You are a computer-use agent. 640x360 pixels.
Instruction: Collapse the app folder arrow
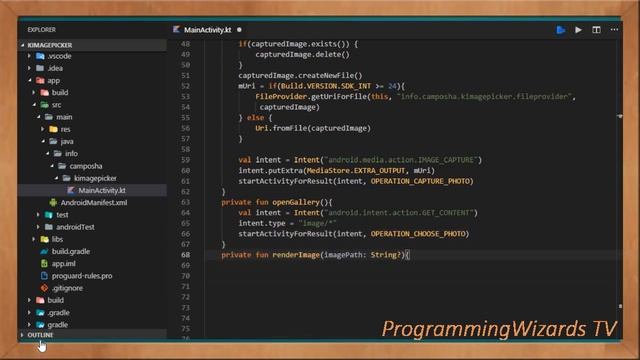point(30,80)
